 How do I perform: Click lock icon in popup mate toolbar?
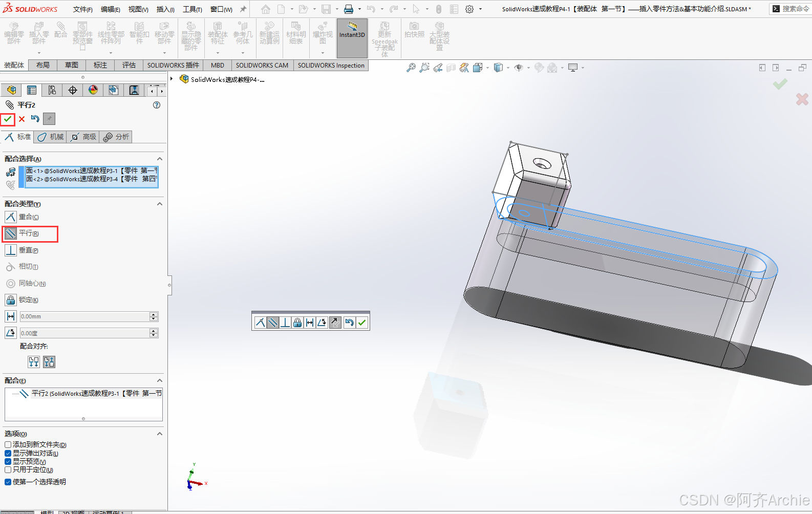coord(297,323)
